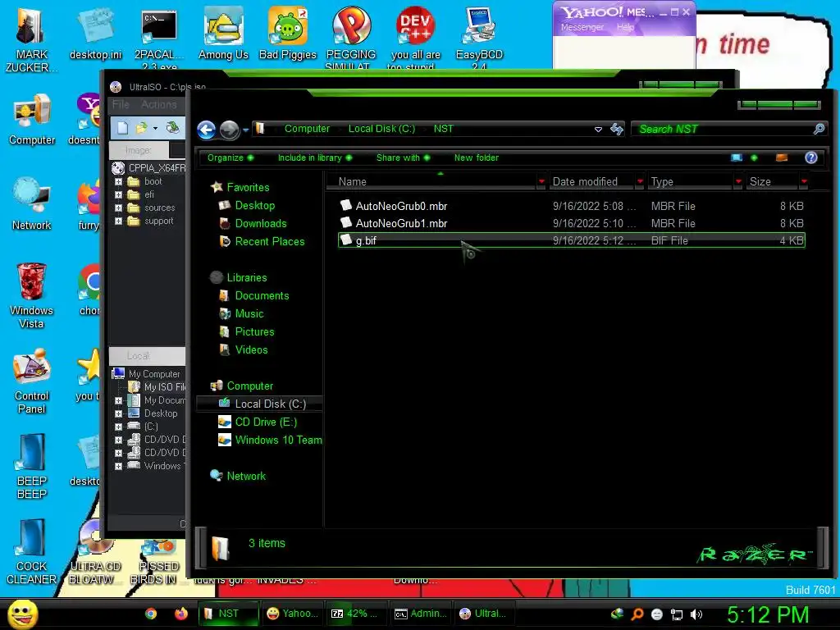
Task: Open the Date modified filter arrow
Action: coord(640,181)
